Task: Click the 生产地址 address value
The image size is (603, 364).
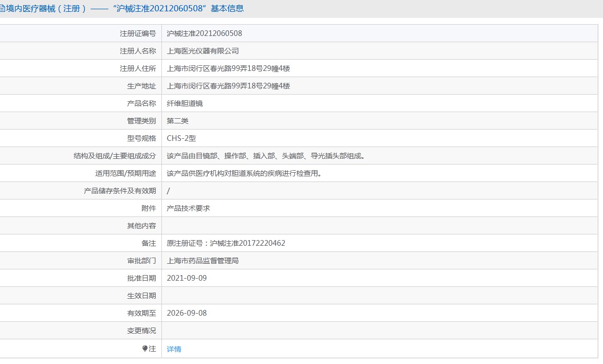Action: coord(228,86)
